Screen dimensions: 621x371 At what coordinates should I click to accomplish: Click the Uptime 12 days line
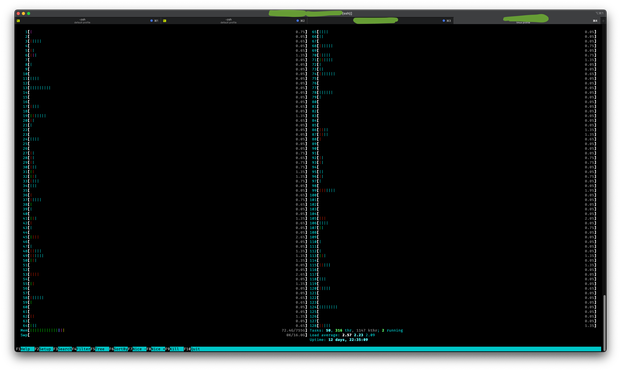pos(339,340)
